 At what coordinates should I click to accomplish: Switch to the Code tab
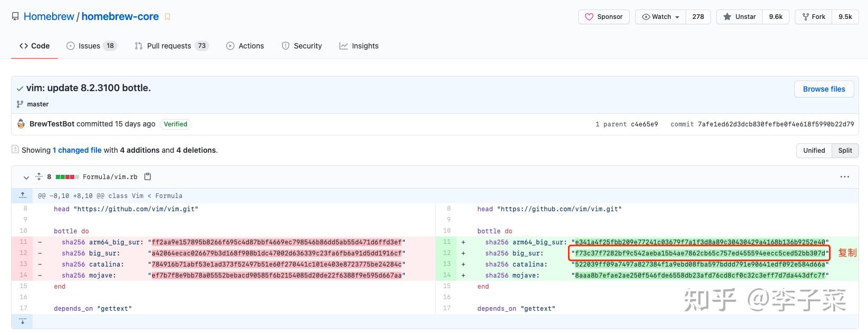34,46
